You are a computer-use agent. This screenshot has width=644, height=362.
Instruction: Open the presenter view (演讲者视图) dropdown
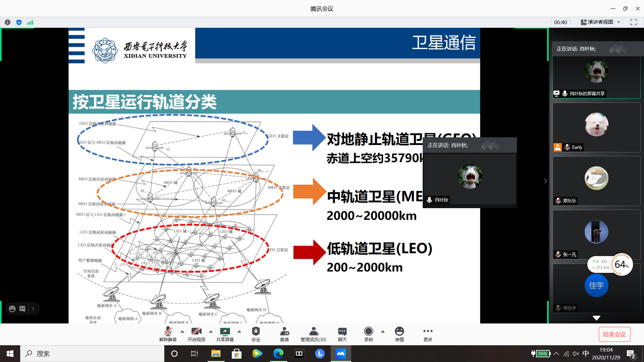tap(600, 22)
